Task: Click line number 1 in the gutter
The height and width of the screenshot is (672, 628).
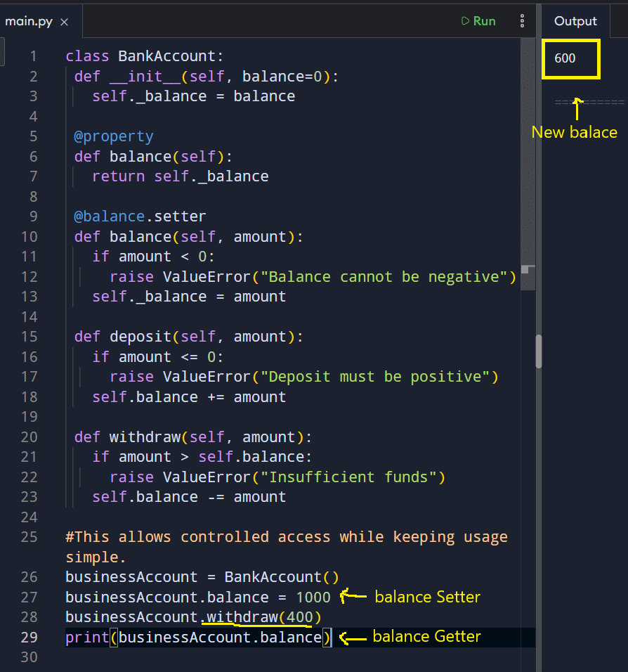Action: [34, 56]
